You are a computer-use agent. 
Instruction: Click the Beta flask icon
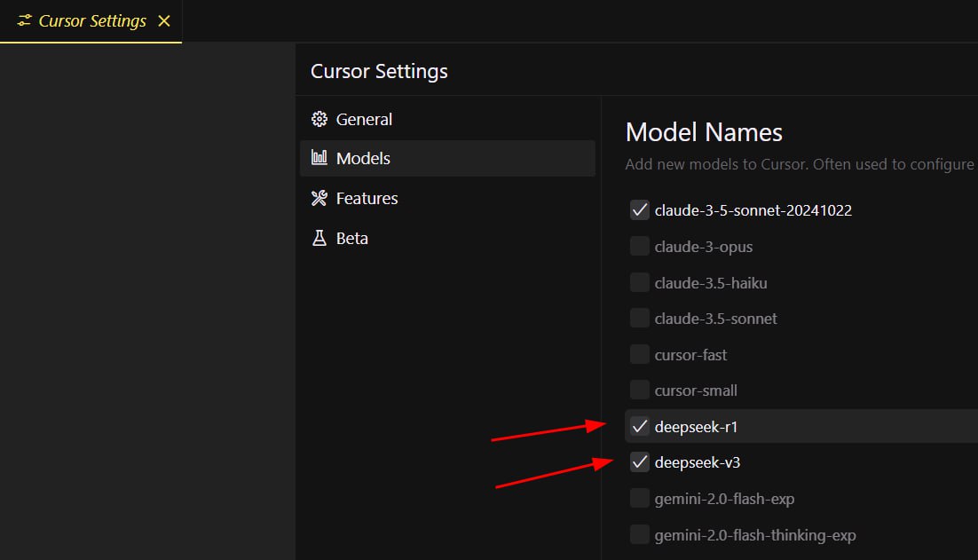click(319, 238)
